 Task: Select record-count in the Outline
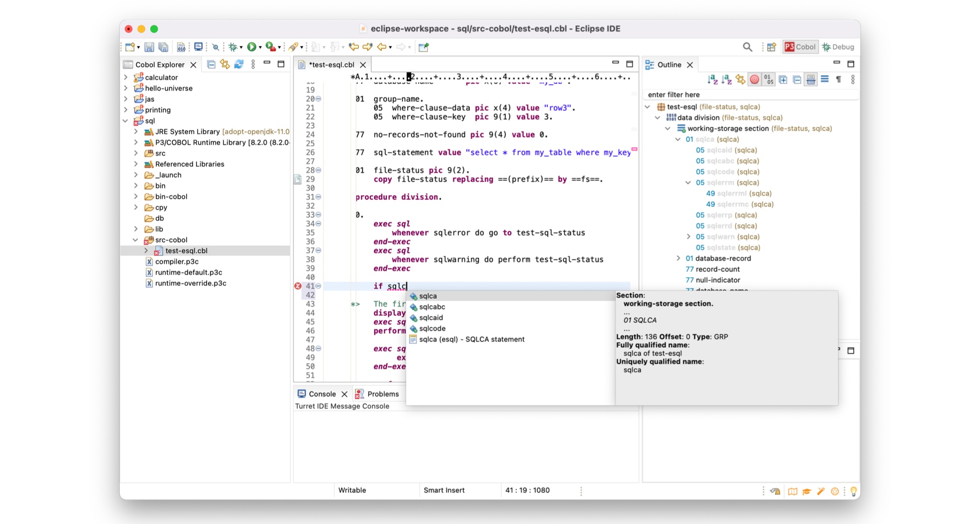713,269
